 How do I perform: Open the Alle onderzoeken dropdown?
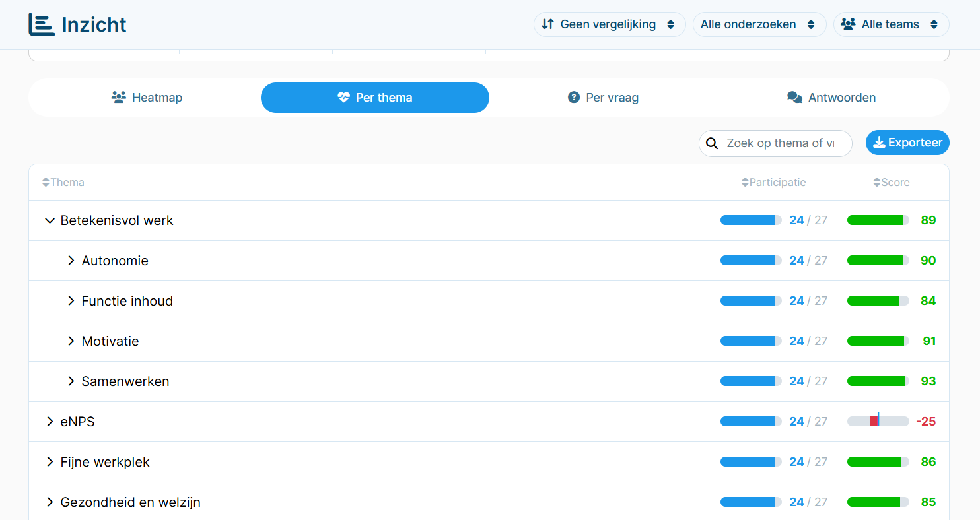759,24
